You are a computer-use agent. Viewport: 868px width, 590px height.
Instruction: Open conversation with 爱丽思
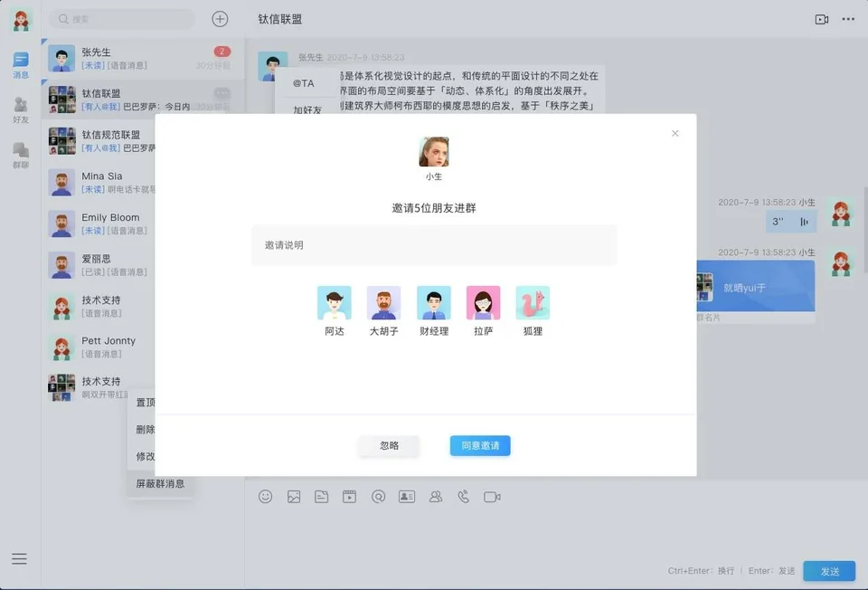tap(99, 265)
